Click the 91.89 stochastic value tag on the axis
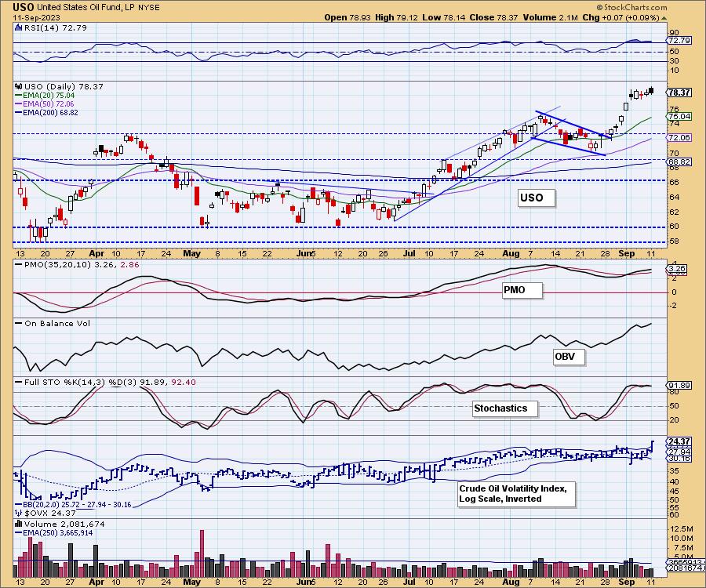This screenshot has width=706, height=588. [x=679, y=386]
